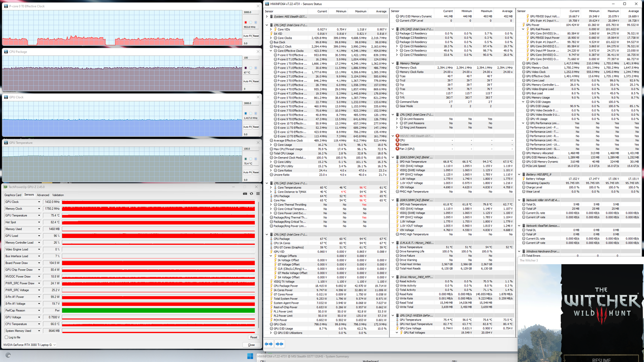Close the GPU Temperature graph window

pyautogui.click(x=258, y=143)
